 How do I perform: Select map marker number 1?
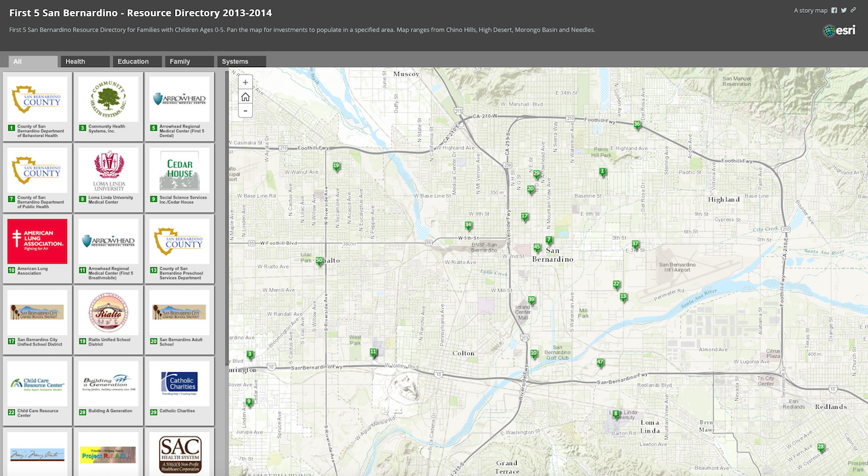(x=602, y=172)
